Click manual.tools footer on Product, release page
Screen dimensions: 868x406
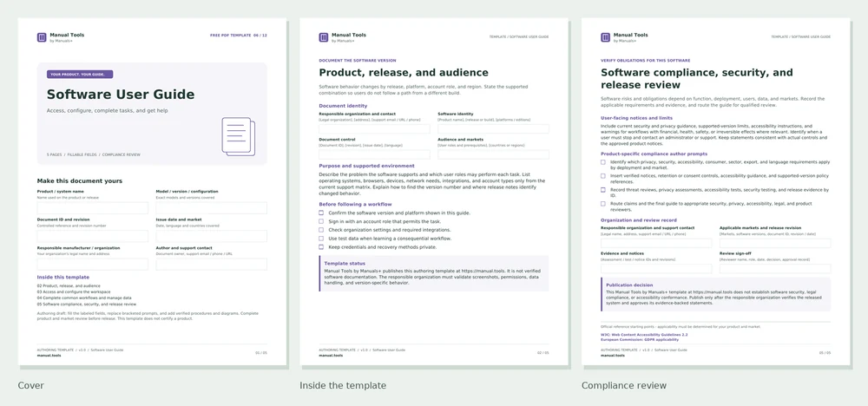331,356
